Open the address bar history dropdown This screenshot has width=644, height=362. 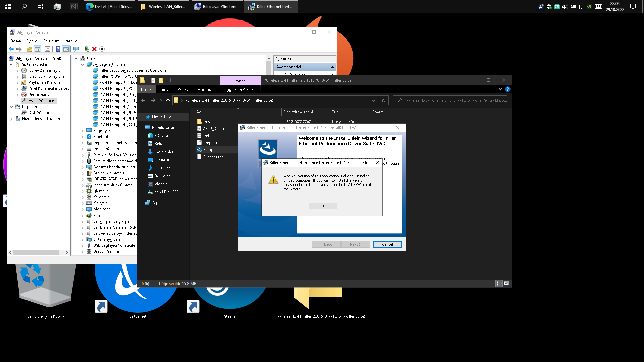tap(373, 100)
